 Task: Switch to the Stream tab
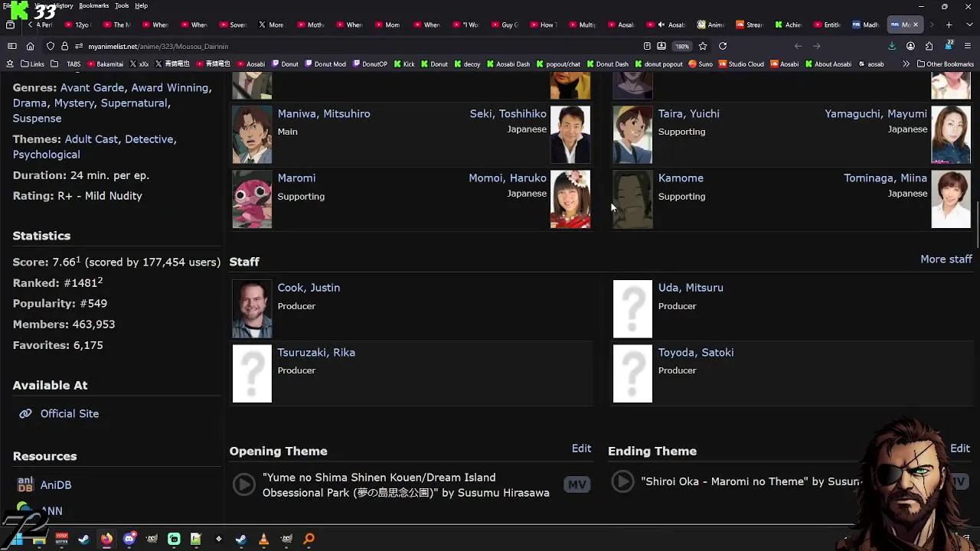[750, 24]
